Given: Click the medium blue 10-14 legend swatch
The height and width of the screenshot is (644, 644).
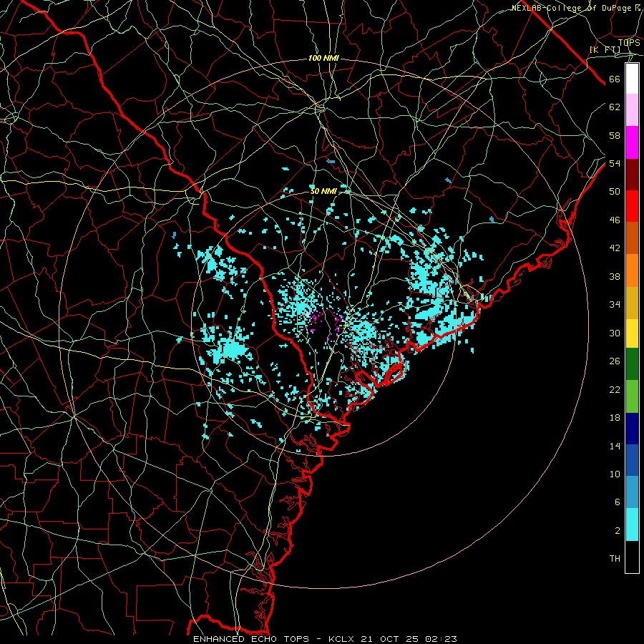Looking at the screenshot, I should tap(632, 460).
